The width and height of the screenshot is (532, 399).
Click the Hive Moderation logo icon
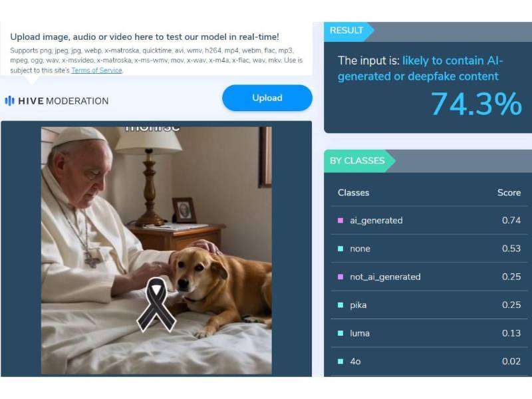9,101
